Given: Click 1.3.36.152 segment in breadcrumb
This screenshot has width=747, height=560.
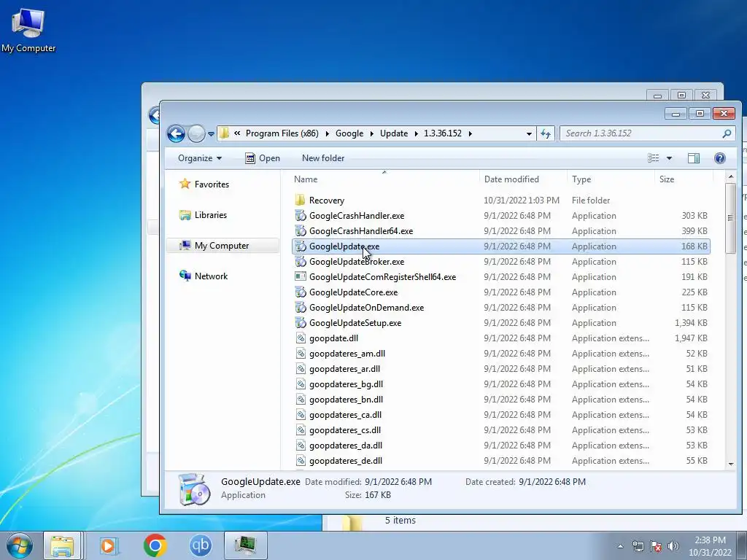Looking at the screenshot, I should pos(443,133).
